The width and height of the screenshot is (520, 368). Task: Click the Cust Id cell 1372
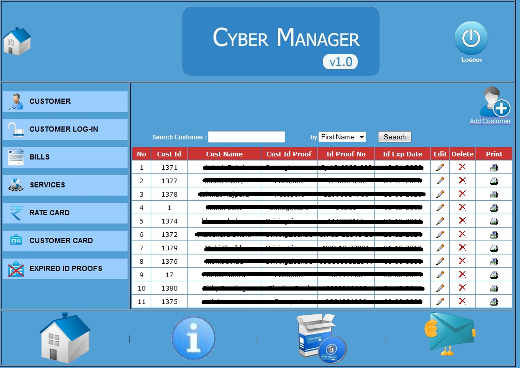pyautogui.click(x=169, y=235)
